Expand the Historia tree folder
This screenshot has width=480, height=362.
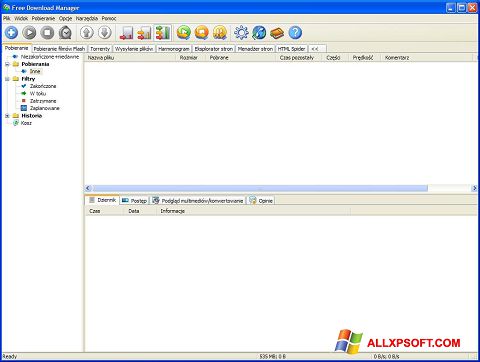point(7,116)
